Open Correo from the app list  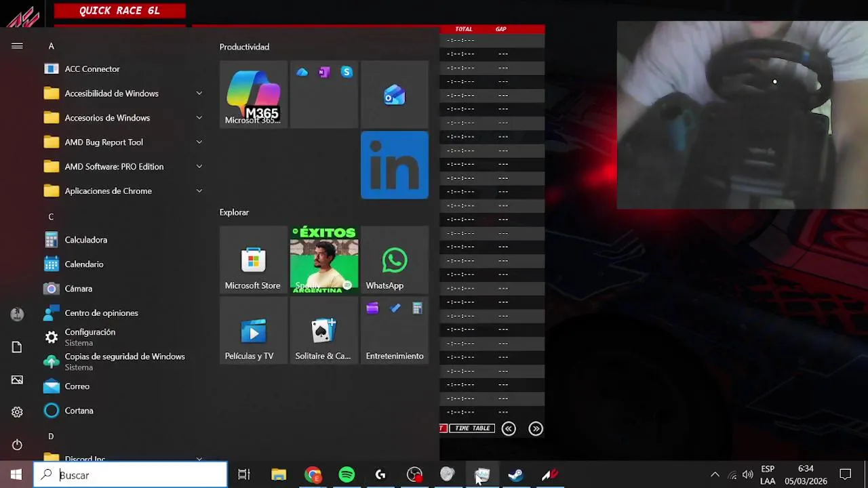pyautogui.click(x=125, y=386)
